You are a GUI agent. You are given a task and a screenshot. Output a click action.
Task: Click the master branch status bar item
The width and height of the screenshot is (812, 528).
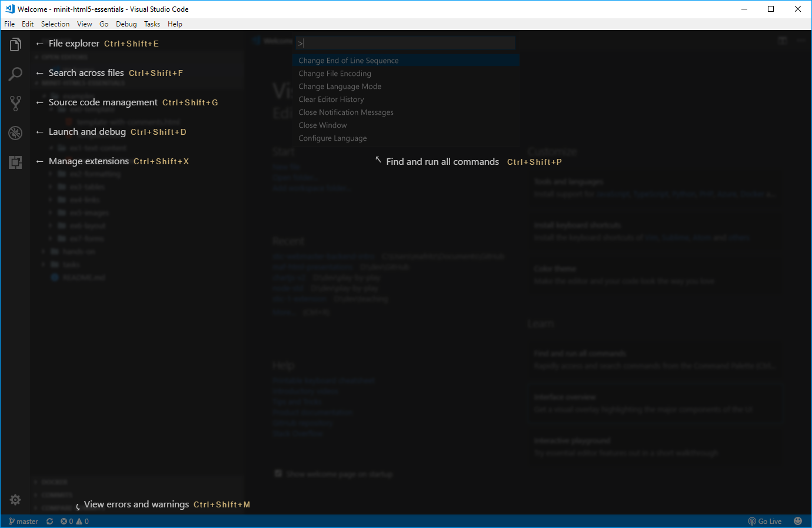(x=24, y=522)
